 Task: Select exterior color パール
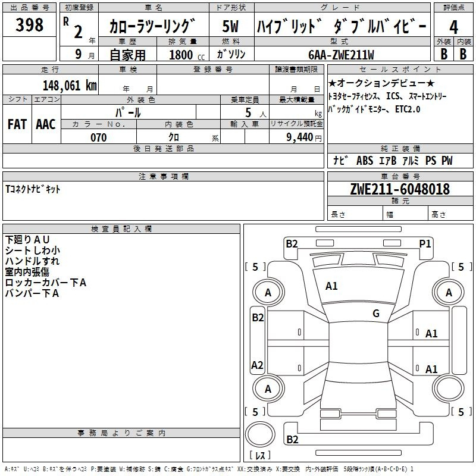tap(128, 112)
